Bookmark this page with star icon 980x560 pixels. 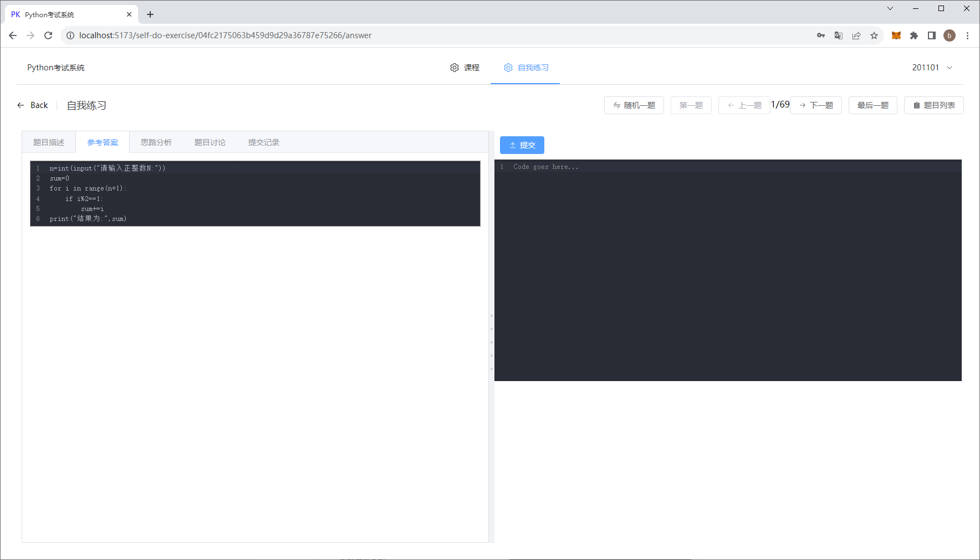point(874,35)
